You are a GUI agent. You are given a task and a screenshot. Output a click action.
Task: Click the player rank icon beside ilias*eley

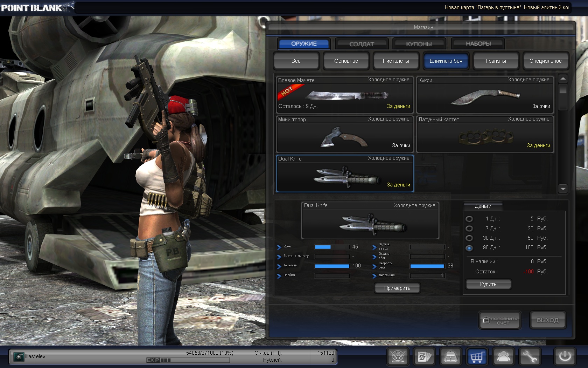(x=19, y=357)
